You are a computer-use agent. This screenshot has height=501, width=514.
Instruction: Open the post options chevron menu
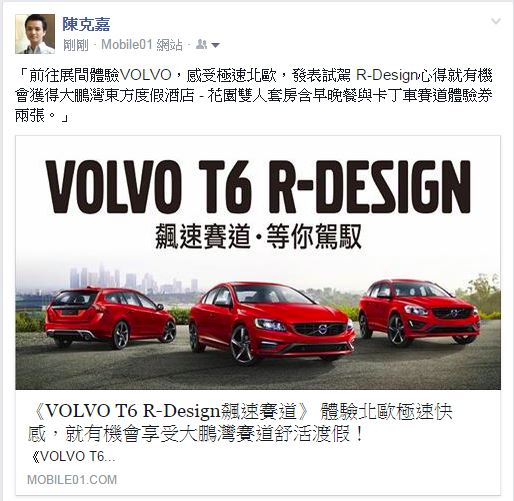tap(496, 21)
